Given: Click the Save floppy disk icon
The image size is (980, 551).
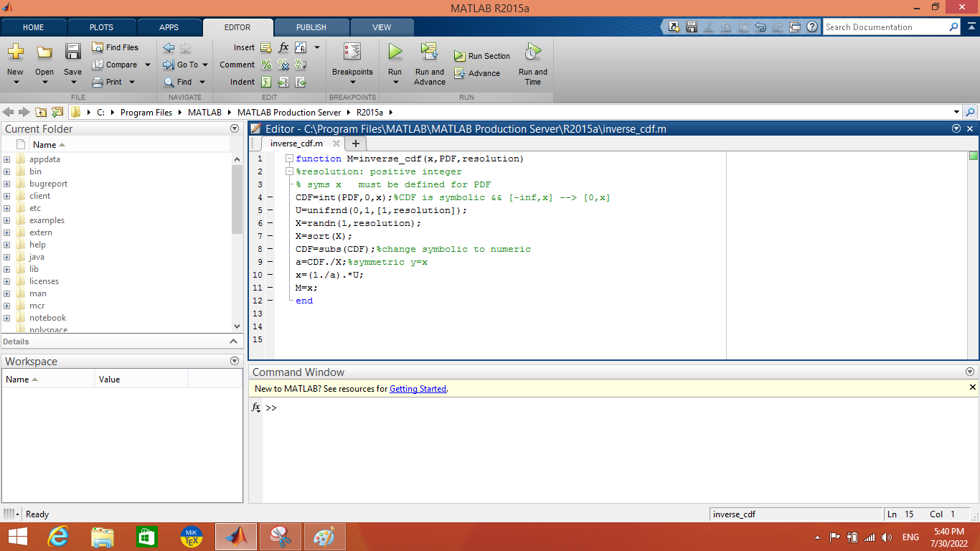Looking at the screenshot, I should [72, 52].
